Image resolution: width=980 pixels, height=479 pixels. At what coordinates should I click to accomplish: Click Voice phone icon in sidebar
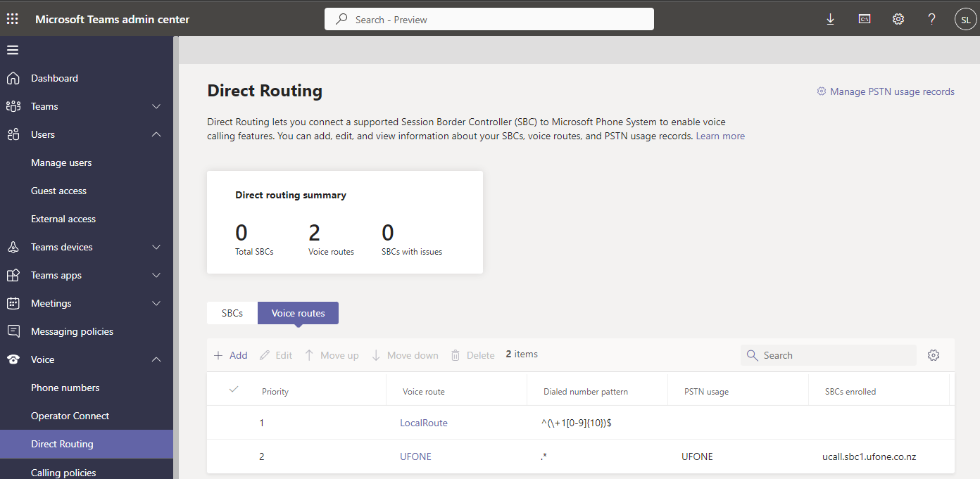[13, 359]
